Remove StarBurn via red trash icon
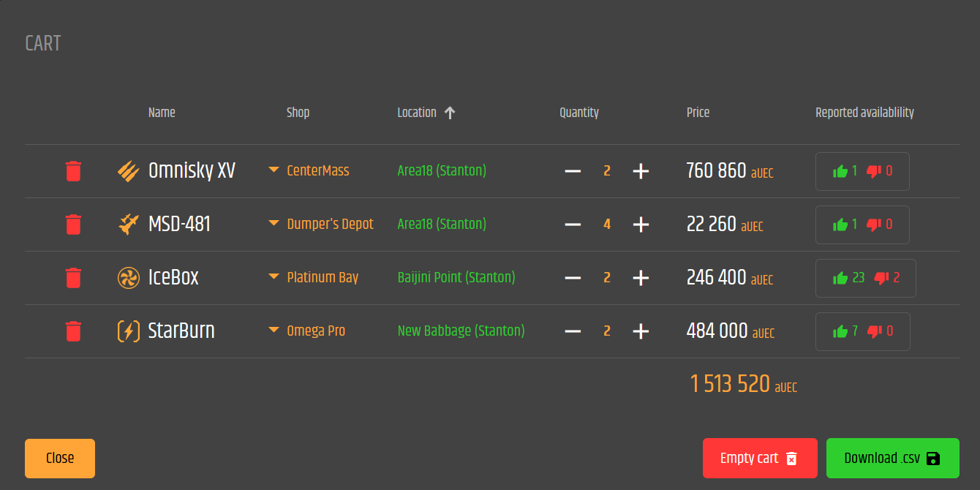This screenshot has height=490, width=980. 73,331
